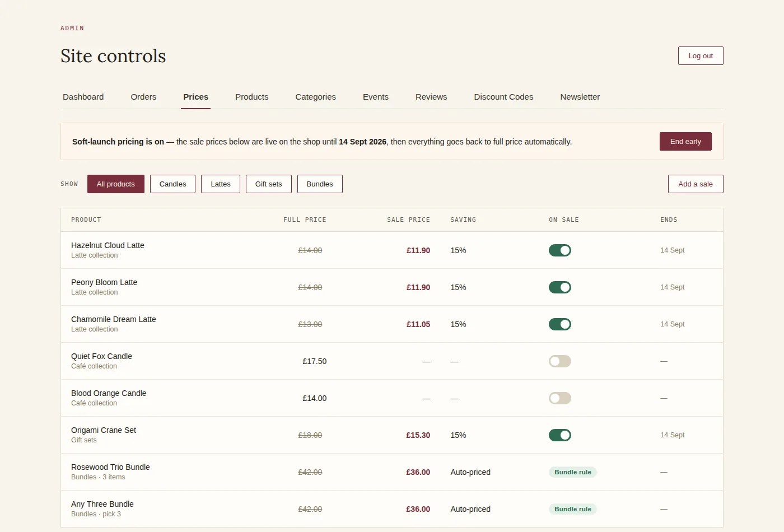Viewport: 784px width, 532px height.
Task: Click Rosewood Trio Bundle's Bundle rule badge
Action: (573, 472)
